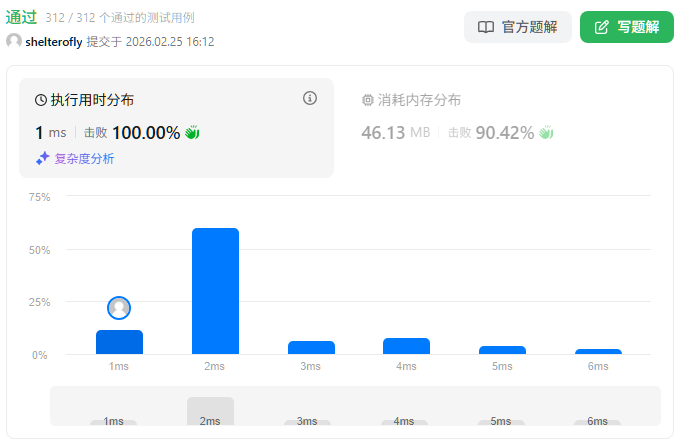
Task: Open the 复杂度分析 link
Action: coord(83,158)
